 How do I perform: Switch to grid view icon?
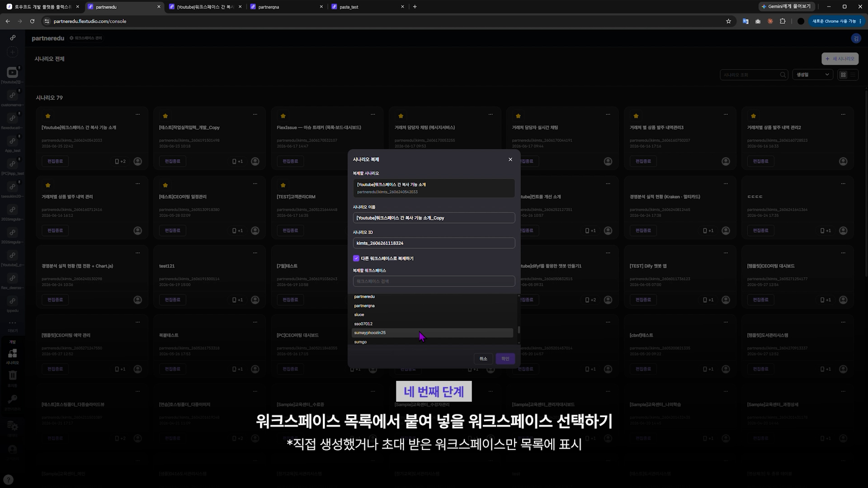click(x=843, y=75)
